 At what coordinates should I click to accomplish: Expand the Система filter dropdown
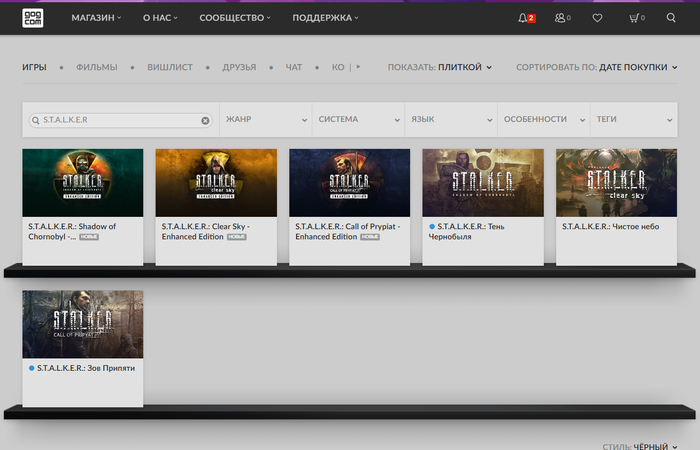click(x=358, y=120)
